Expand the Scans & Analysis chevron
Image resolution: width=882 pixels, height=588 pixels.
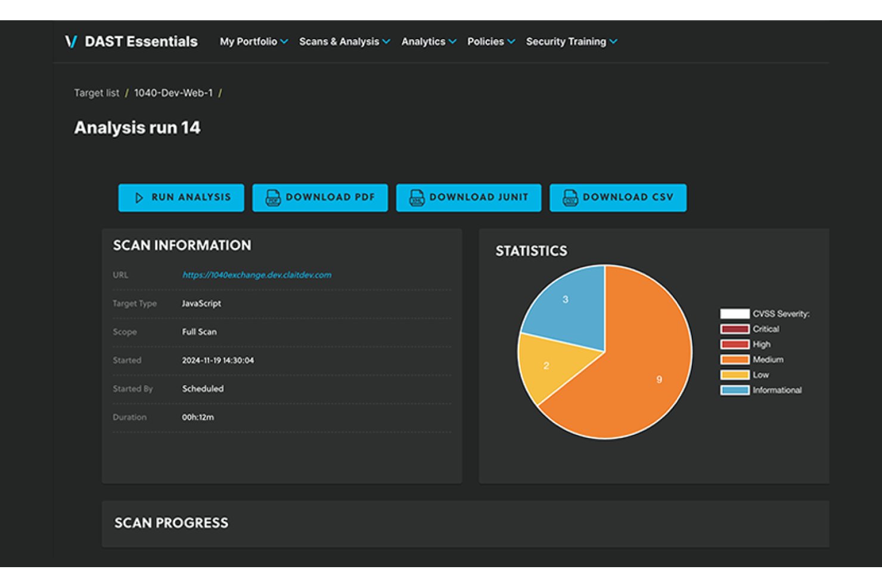point(386,42)
